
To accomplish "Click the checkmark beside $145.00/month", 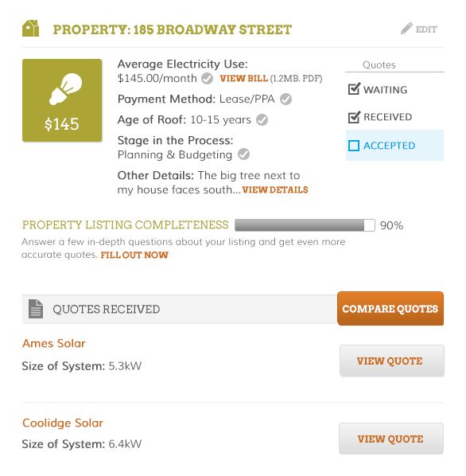I will click(208, 79).
